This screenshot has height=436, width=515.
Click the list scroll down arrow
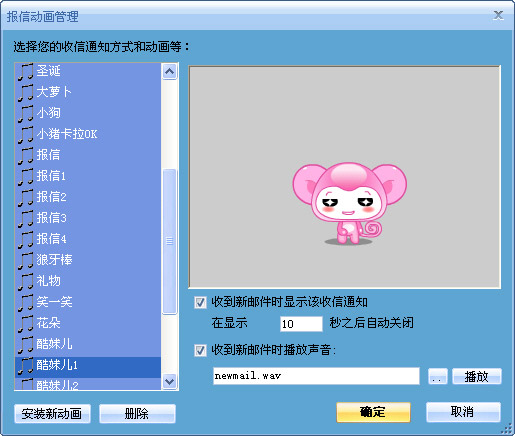(x=170, y=381)
